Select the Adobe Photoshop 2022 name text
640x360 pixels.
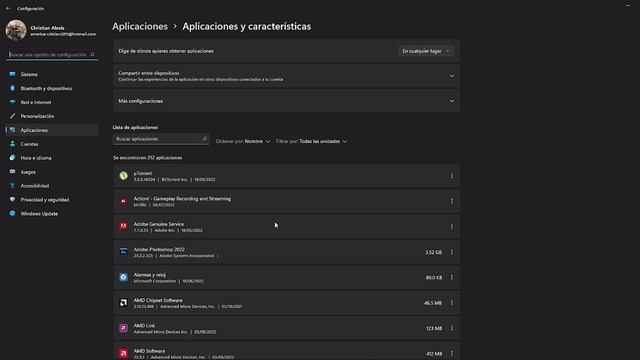click(x=159, y=249)
